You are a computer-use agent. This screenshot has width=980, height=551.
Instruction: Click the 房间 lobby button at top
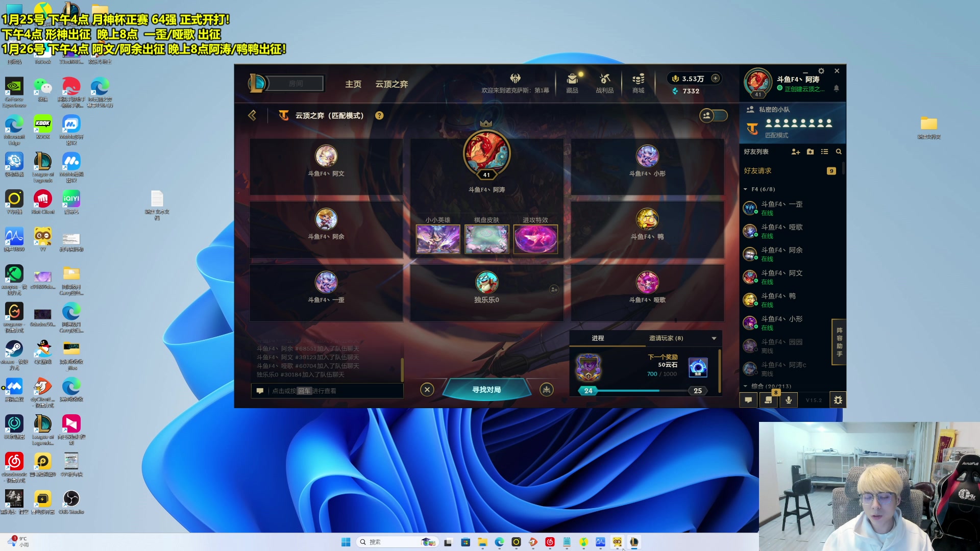click(x=296, y=83)
